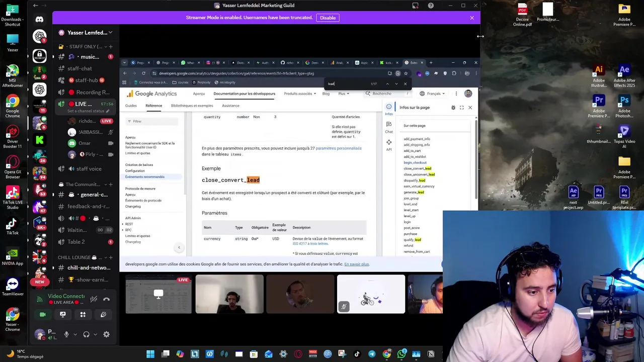The width and height of the screenshot is (644, 362).
Task: Click the Filtrer sidebar filter field
Action: pos(151,121)
